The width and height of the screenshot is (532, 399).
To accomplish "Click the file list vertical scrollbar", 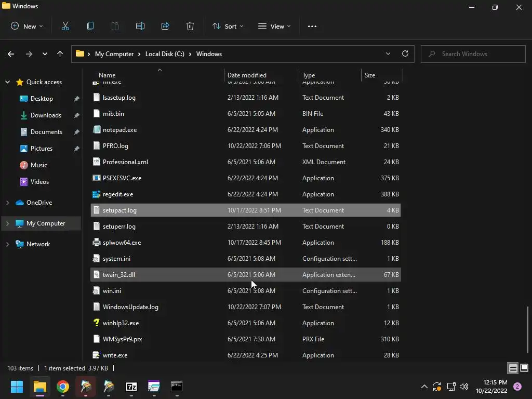I will tap(528, 330).
